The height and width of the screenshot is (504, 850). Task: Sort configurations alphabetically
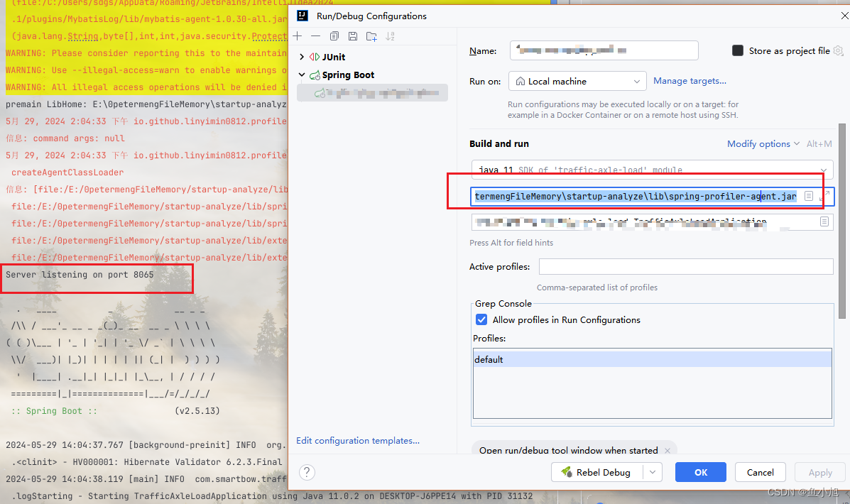tap(391, 36)
